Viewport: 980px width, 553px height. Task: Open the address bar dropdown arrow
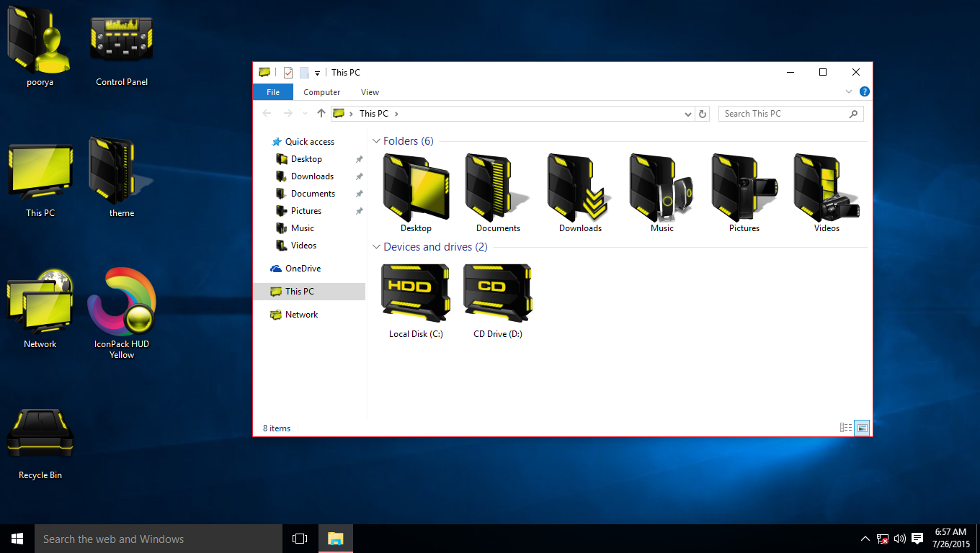coord(687,114)
